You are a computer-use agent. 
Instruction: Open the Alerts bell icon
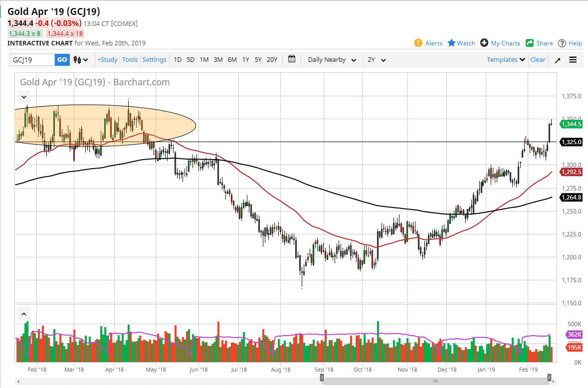click(x=418, y=43)
